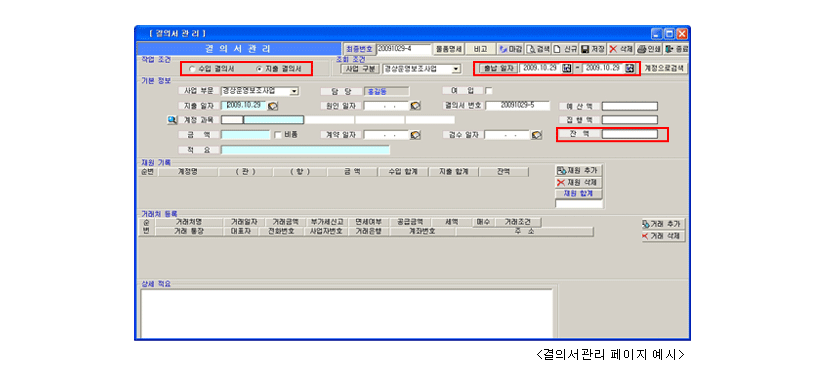Create a new record with 신규
Screen dimensions: 825x384
[565, 49]
